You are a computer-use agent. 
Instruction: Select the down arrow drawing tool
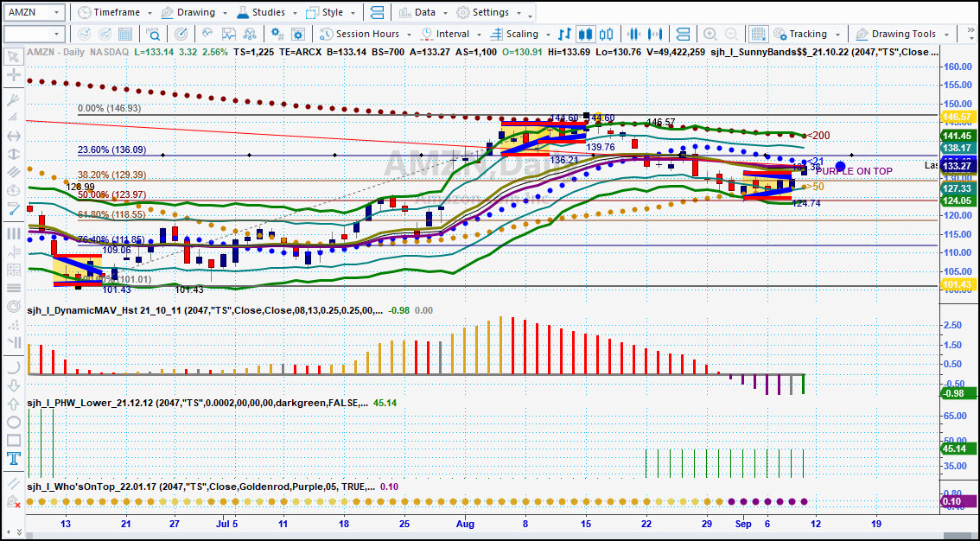13,386
